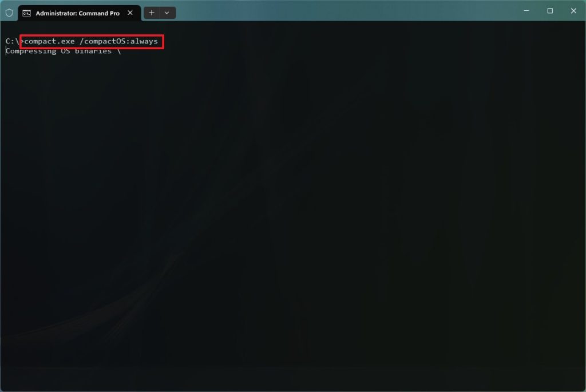Click the spinning backslash progress indicator
Screen dimensions: 586x392
click(119, 51)
